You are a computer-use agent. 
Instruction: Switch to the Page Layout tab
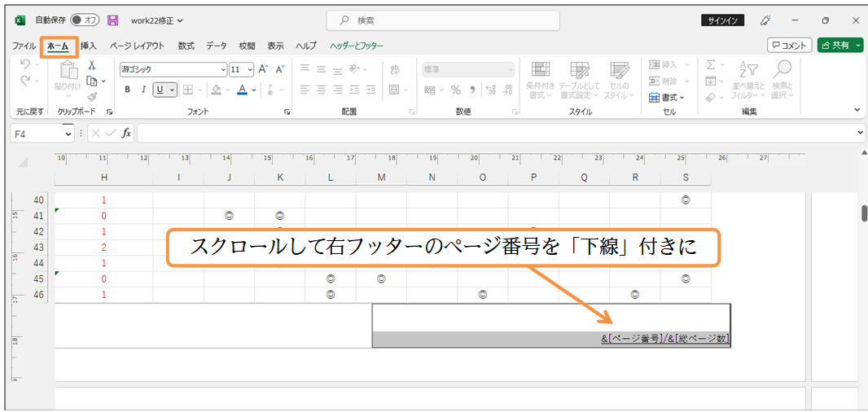tap(137, 46)
